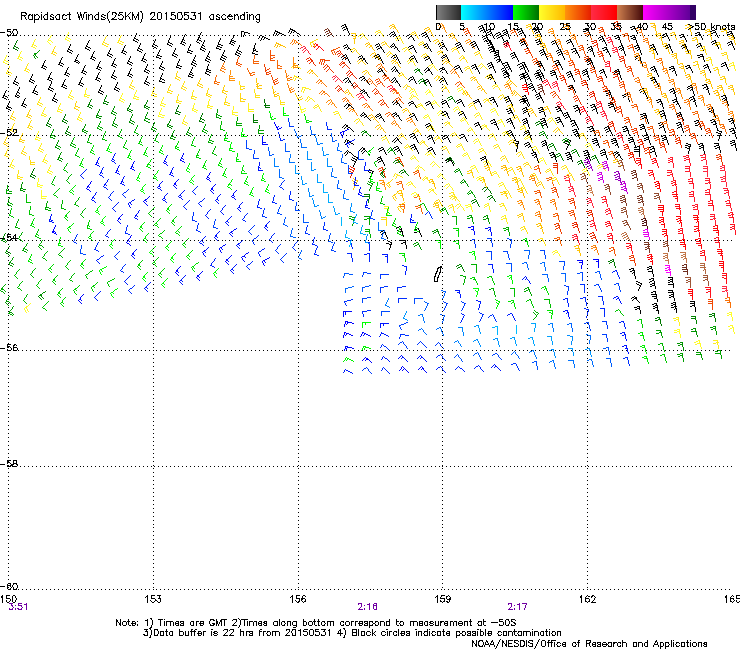Click the '162' longitude axis label
The image size is (740, 650).
point(587,599)
